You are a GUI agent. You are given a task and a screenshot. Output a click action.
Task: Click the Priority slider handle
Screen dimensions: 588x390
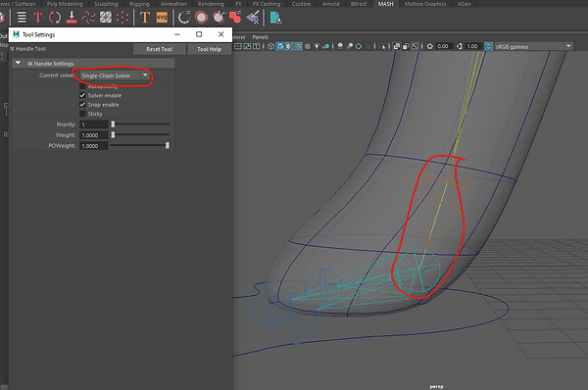[x=113, y=124]
